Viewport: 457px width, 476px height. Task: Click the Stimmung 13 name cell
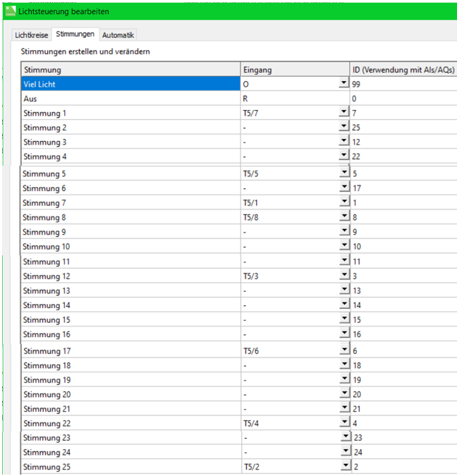[x=131, y=291]
